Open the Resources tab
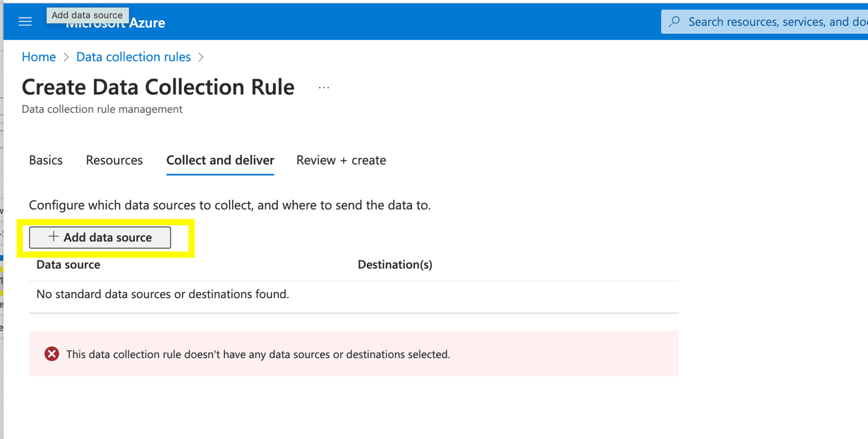Viewport: 868px width, 439px height. point(114,160)
